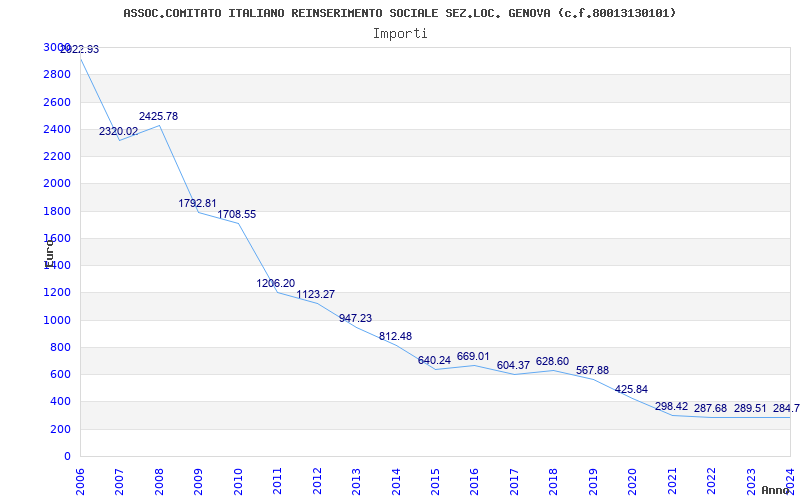The width and height of the screenshot is (800, 500).
Task: Click the 669.01 data label
Action: click(473, 357)
